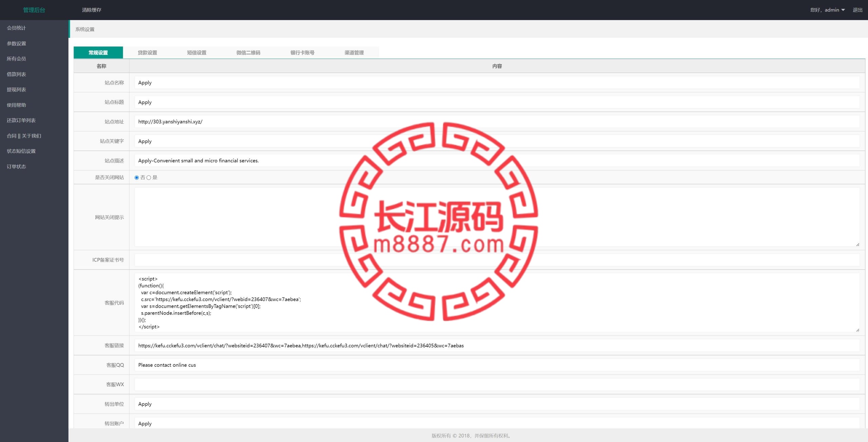This screenshot has width=868, height=442.
Task: Click the 系统设置 breadcrumb title
Action: pyautogui.click(x=85, y=29)
